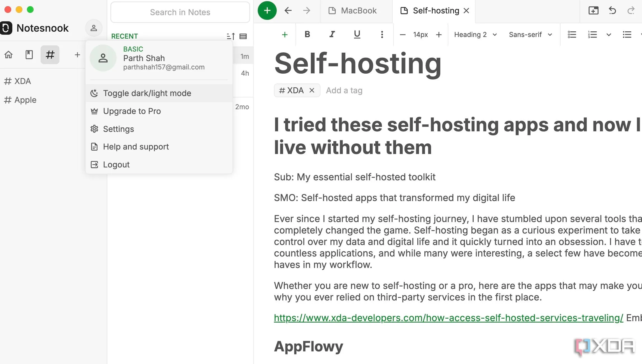Select the note dated 2mo
The image size is (642, 364).
243,107
